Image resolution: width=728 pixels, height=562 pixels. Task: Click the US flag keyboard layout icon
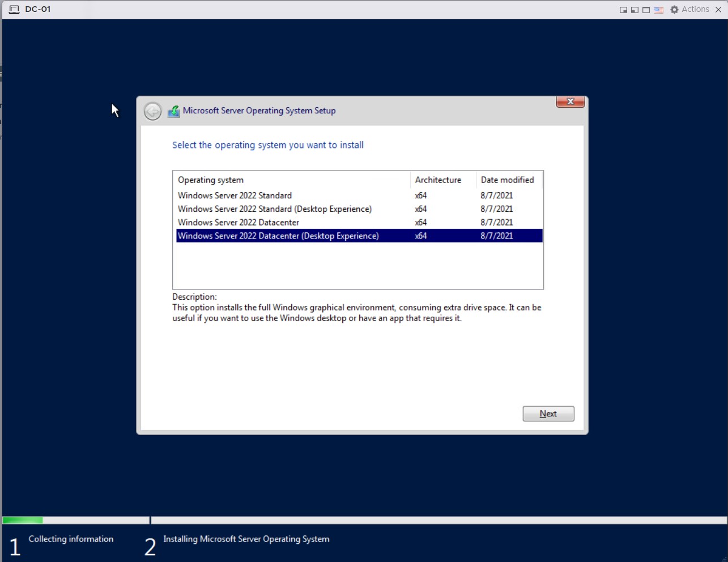(658, 10)
